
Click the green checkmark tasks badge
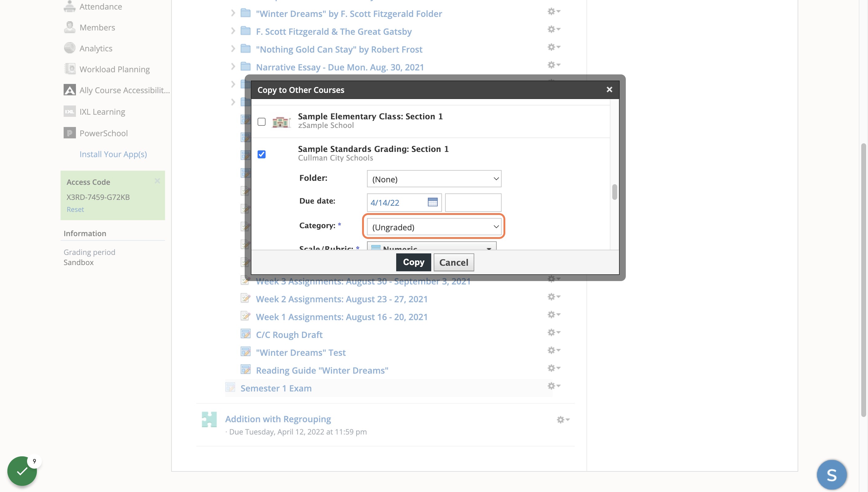coord(22,471)
